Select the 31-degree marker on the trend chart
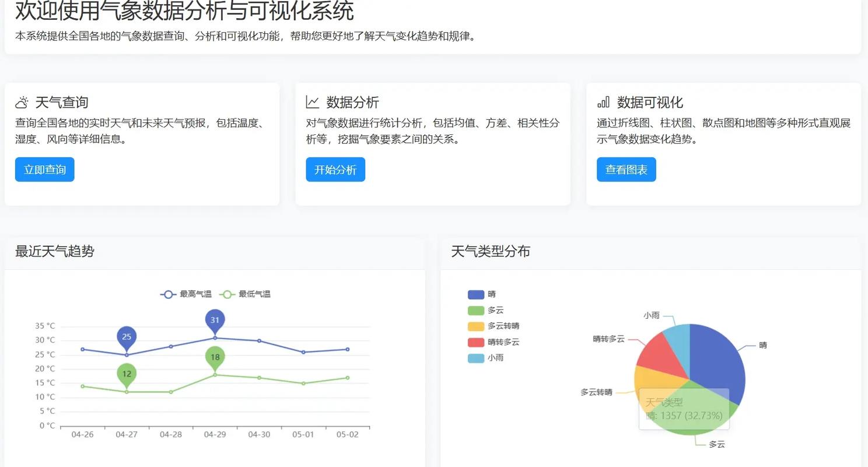Viewport: 868px width, 467px height. (214, 320)
